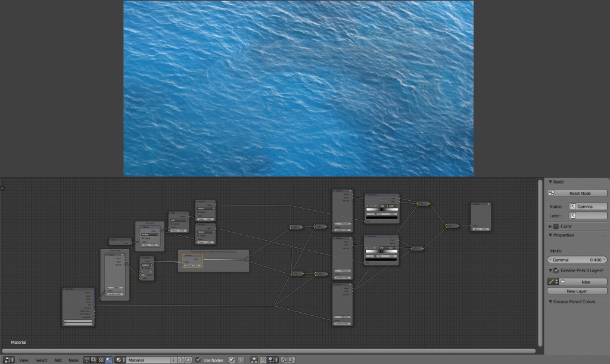
Task: Enable fake user with the F button
Action: pos(174,360)
